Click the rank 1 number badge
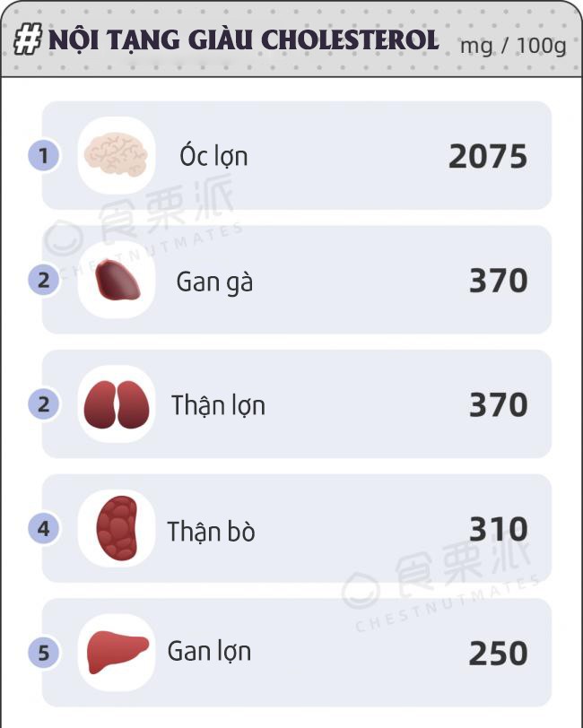 pos(43,156)
